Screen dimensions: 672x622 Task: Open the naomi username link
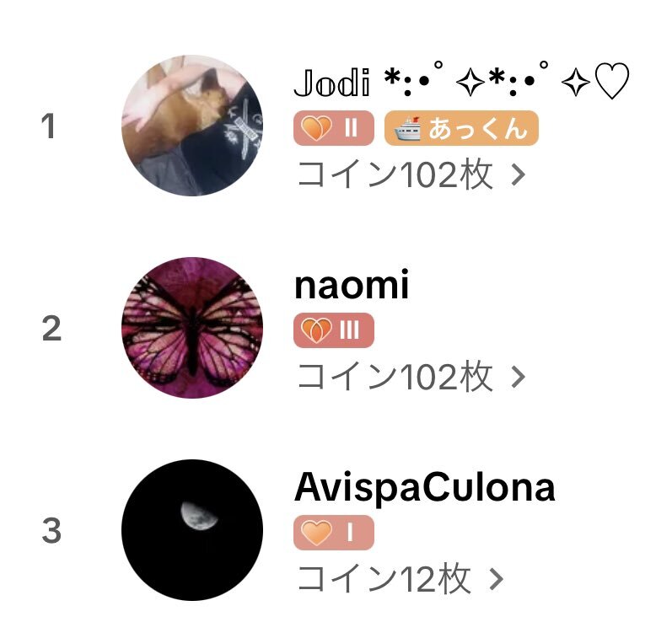pyautogui.click(x=352, y=284)
